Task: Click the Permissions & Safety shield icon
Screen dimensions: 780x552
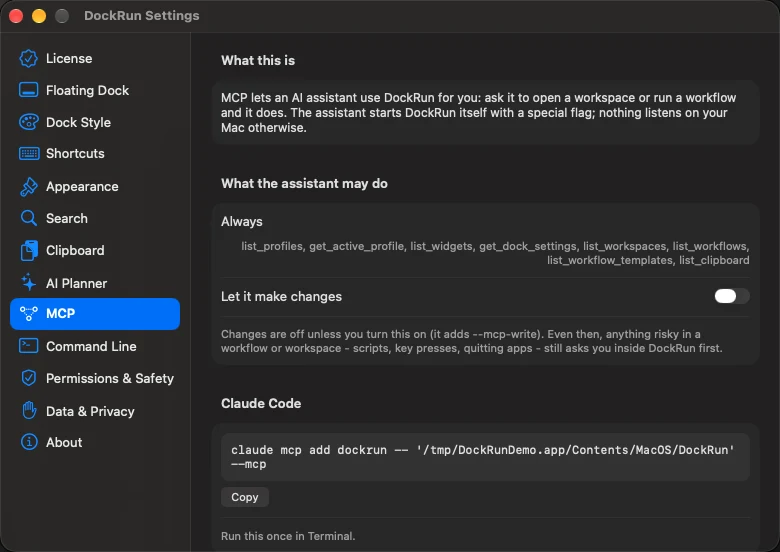Action: pos(29,378)
